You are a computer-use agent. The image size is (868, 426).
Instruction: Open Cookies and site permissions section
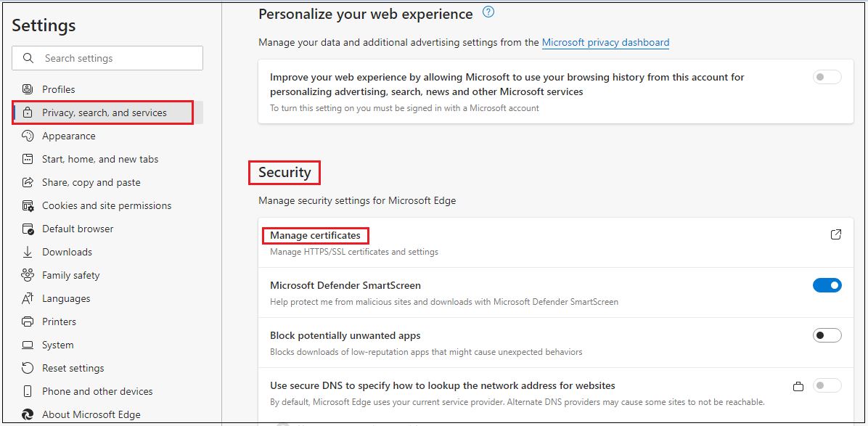[107, 205]
